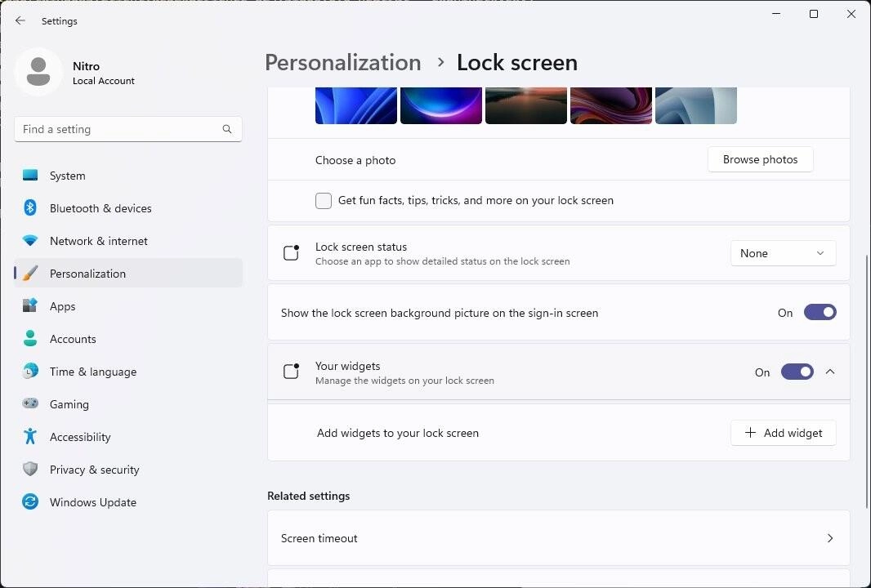Disable lock screen background on sign-in screen

(820, 312)
